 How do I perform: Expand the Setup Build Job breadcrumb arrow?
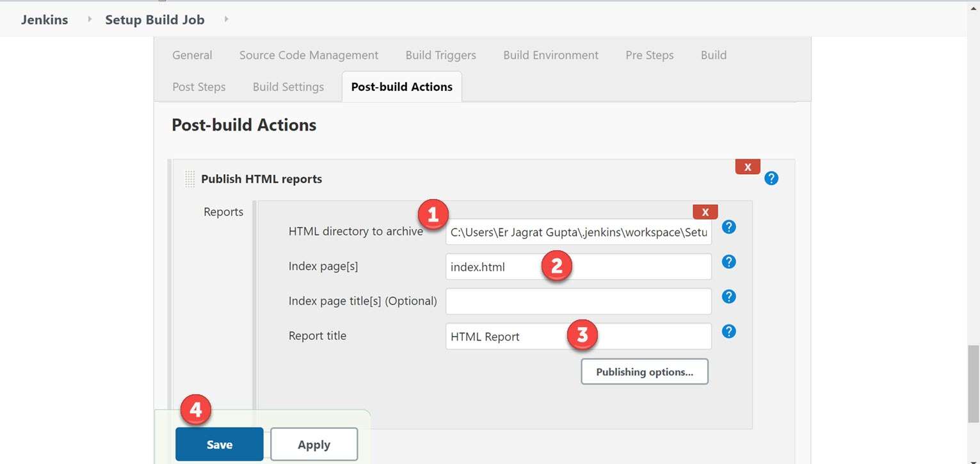click(x=226, y=19)
